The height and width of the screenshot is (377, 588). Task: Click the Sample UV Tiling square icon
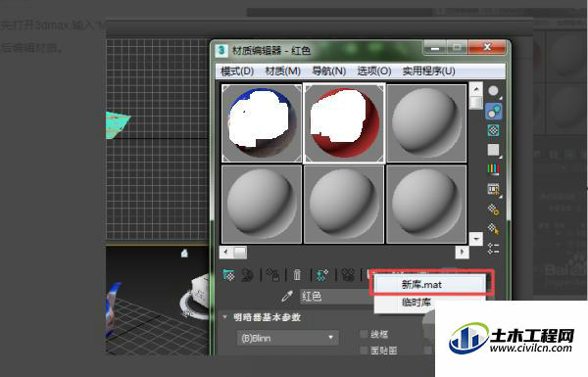click(494, 150)
